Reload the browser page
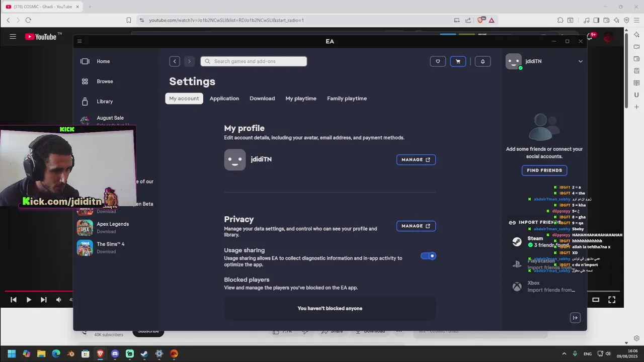Viewport: 644px width, 362px height. [28, 20]
